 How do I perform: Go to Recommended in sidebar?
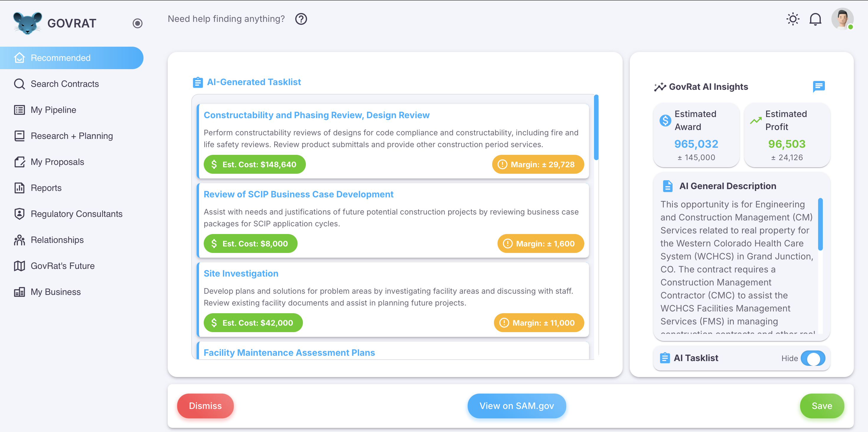point(71,58)
